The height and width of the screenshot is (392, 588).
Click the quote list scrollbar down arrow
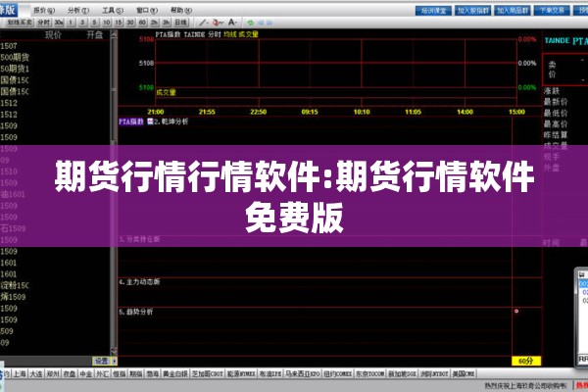pyautogui.click(x=114, y=351)
